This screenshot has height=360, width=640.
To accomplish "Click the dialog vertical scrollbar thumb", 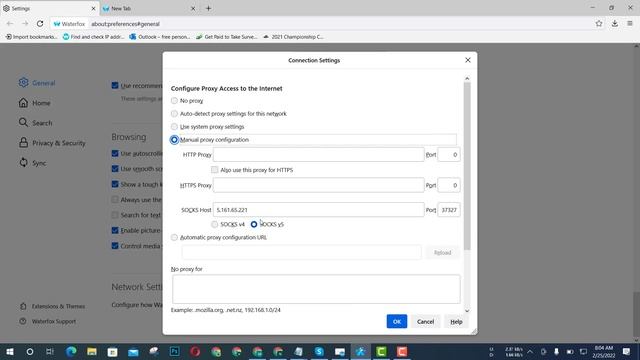I will [467, 166].
